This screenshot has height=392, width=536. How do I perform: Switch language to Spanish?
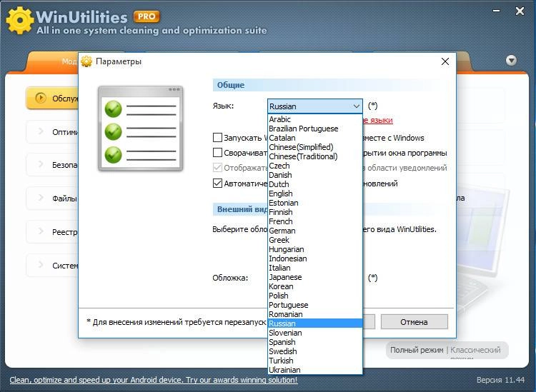315,342
